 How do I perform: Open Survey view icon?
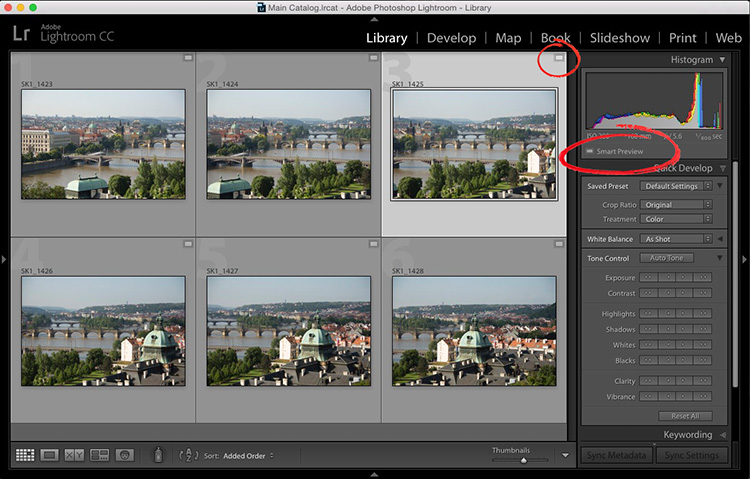click(x=99, y=455)
